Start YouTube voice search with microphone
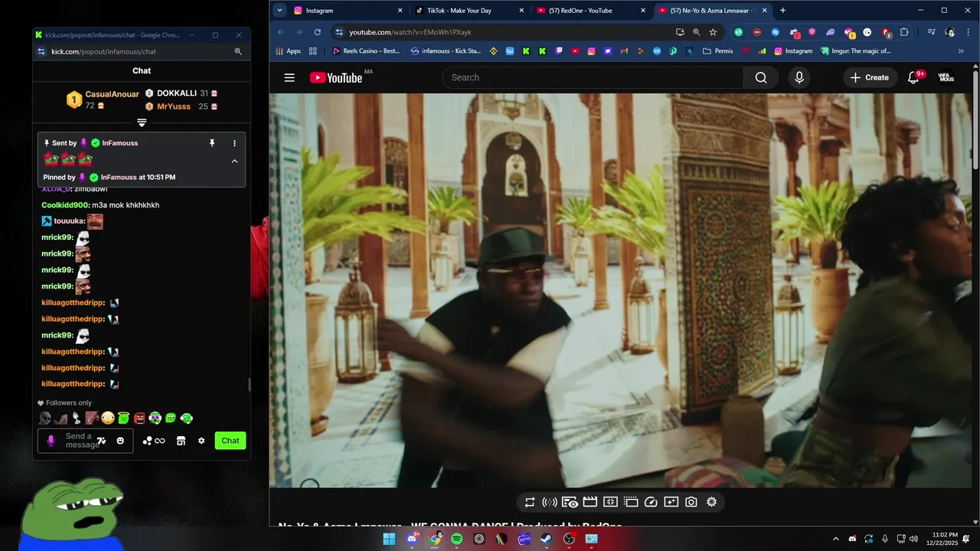The height and width of the screenshot is (551, 980). pos(799,77)
